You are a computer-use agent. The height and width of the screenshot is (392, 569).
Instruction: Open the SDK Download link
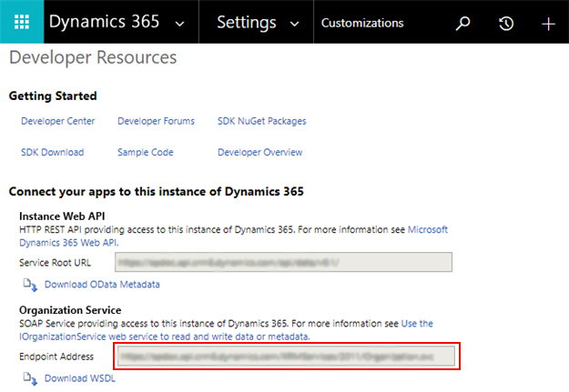(52, 152)
